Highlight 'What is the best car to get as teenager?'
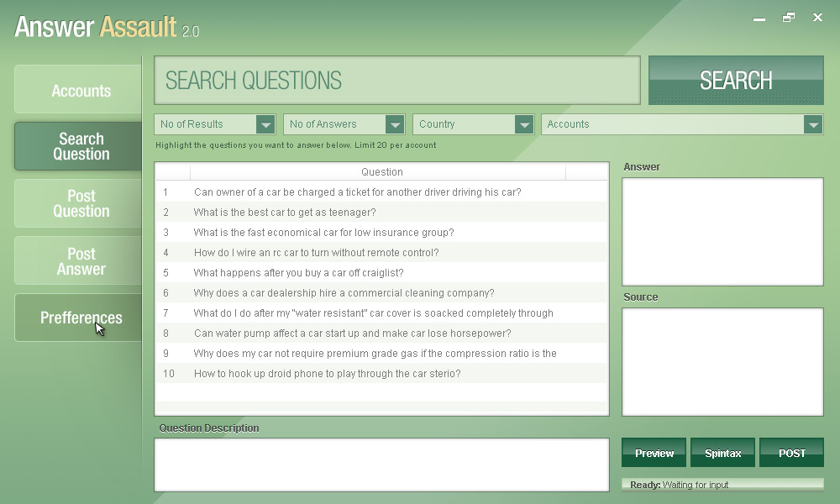Screen dimensions: 840x504 (x=381, y=212)
